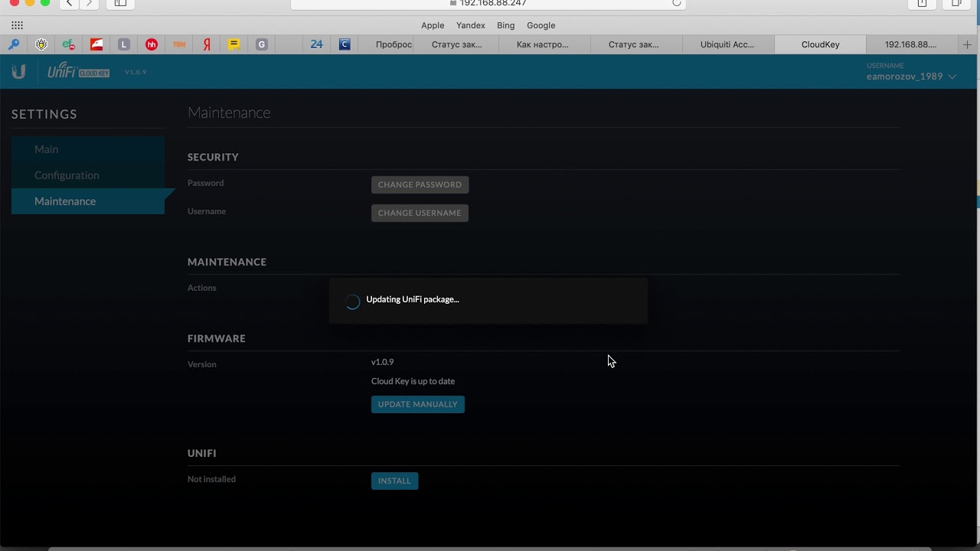Select the Maintenance settings section

click(88, 201)
